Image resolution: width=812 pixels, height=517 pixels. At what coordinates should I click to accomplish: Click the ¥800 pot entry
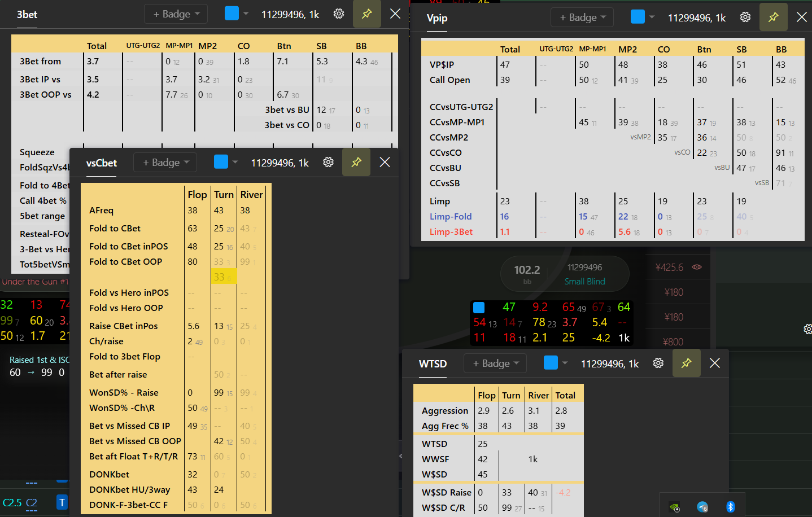(673, 341)
